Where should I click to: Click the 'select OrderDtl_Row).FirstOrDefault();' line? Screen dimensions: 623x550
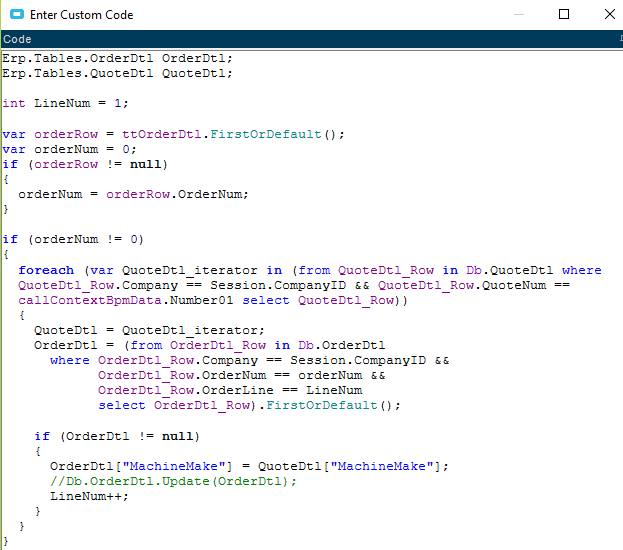(250, 406)
